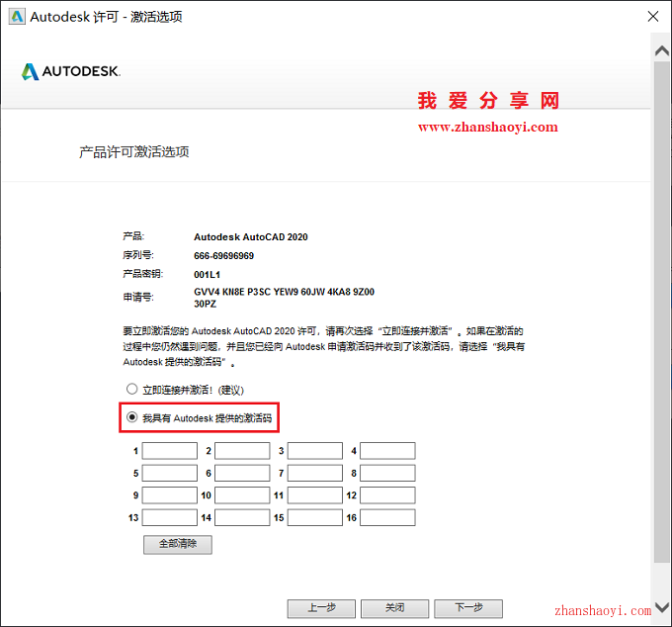Image resolution: width=672 pixels, height=627 pixels.
Task: Click the 关闭 button
Action: tap(394, 608)
